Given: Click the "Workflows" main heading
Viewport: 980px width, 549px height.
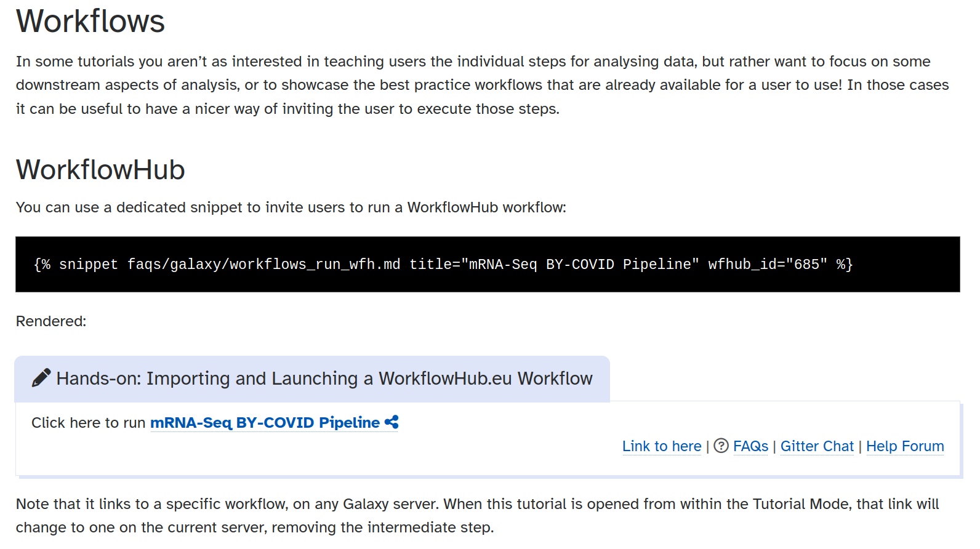Looking at the screenshot, I should (x=90, y=21).
